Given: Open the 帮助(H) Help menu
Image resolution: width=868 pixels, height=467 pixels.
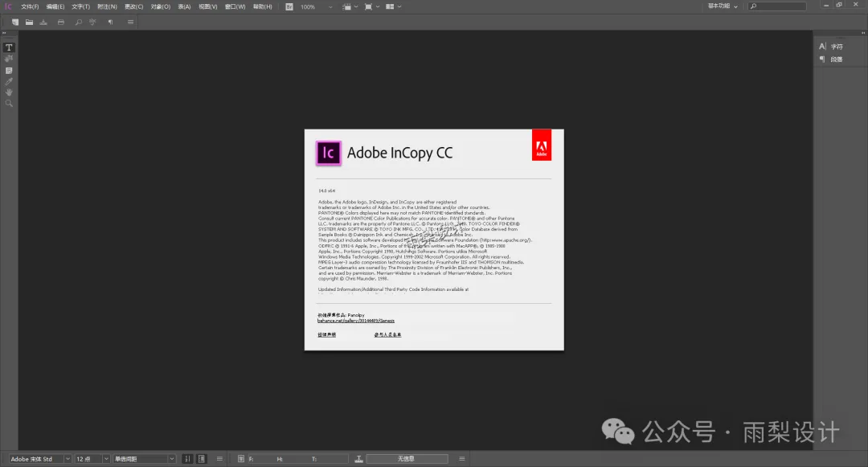Looking at the screenshot, I should tap(262, 6).
